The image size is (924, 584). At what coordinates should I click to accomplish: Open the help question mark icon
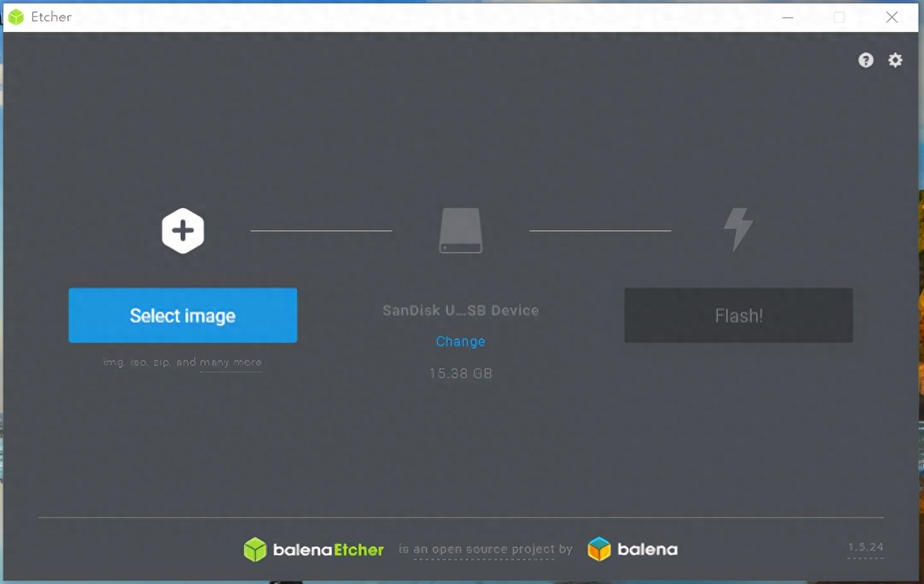[866, 60]
